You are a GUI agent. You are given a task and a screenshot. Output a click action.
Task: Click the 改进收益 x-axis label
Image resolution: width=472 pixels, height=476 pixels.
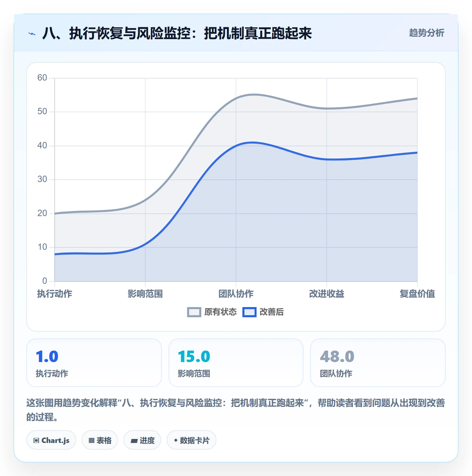pyautogui.click(x=327, y=294)
